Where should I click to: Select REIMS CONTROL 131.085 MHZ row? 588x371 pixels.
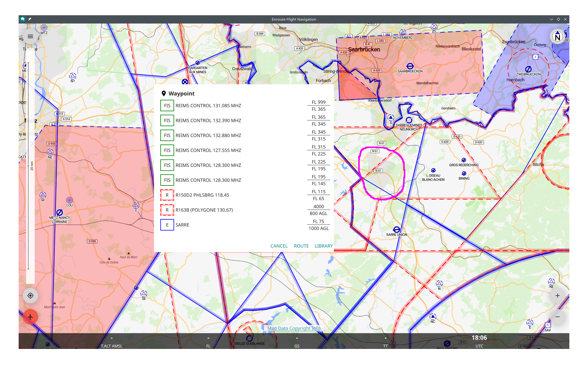point(245,106)
